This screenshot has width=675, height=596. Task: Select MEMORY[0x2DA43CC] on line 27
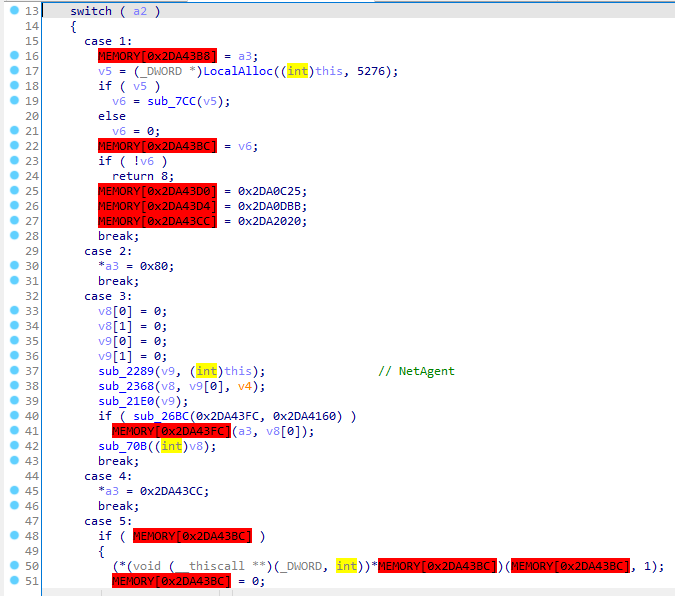tap(158, 221)
